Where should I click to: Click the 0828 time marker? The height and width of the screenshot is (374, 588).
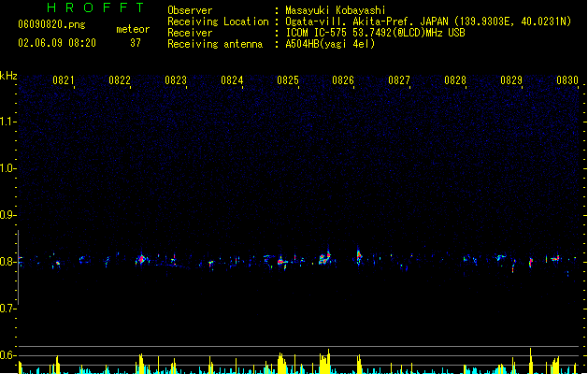(x=455, y=80)
